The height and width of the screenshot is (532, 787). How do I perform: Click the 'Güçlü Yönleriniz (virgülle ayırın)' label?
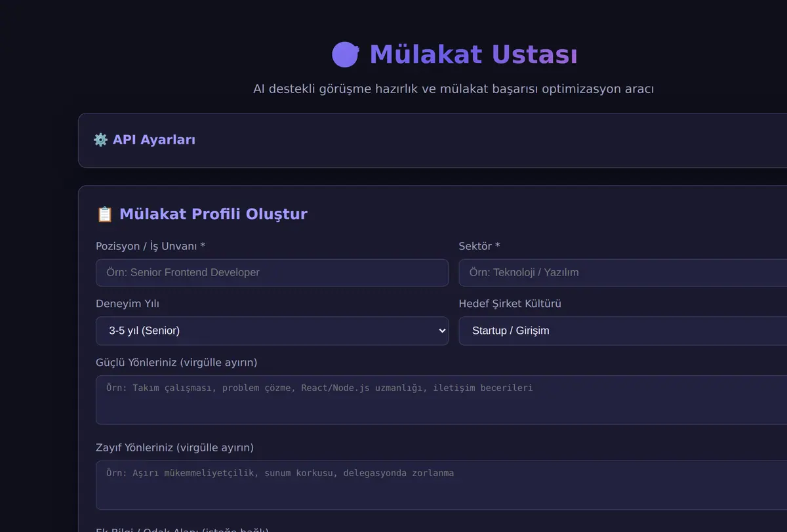pos(176,362)
